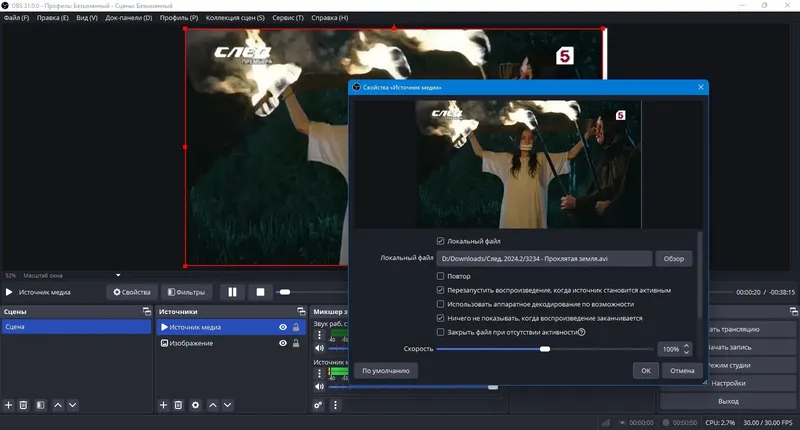Viewport: 800px width, 430px height.
Task: Click Обзор browse button
Action: pyautogui.click(x=673, y=259)
